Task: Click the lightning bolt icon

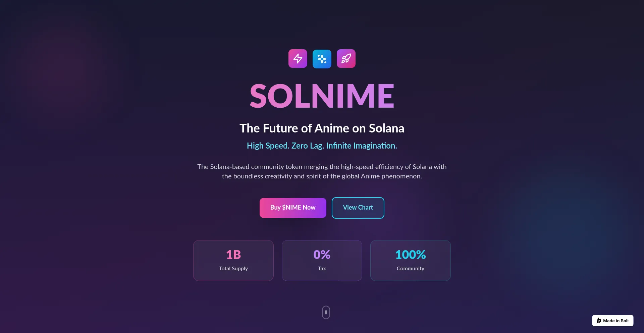Action: pos(298,59)
